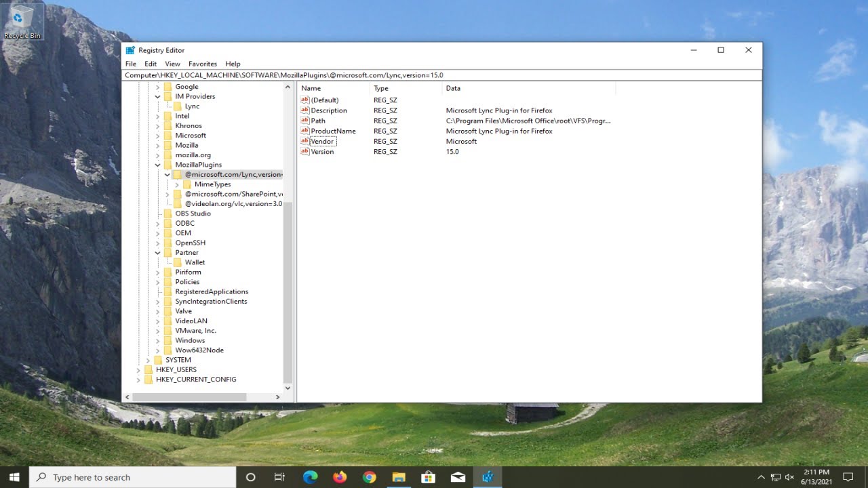Expand the SYSTEM key
This screenshot has width=868, height=488.
pos(148,360)
